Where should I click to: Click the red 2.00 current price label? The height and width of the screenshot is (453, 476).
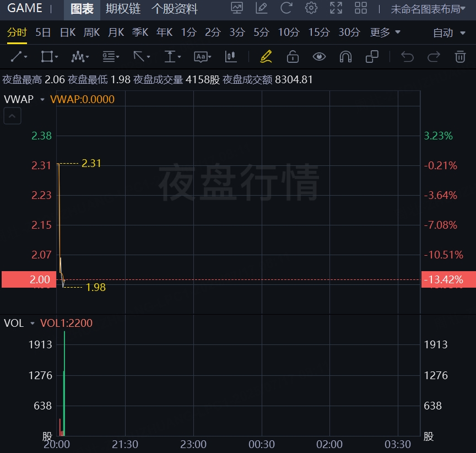(28, 280)
